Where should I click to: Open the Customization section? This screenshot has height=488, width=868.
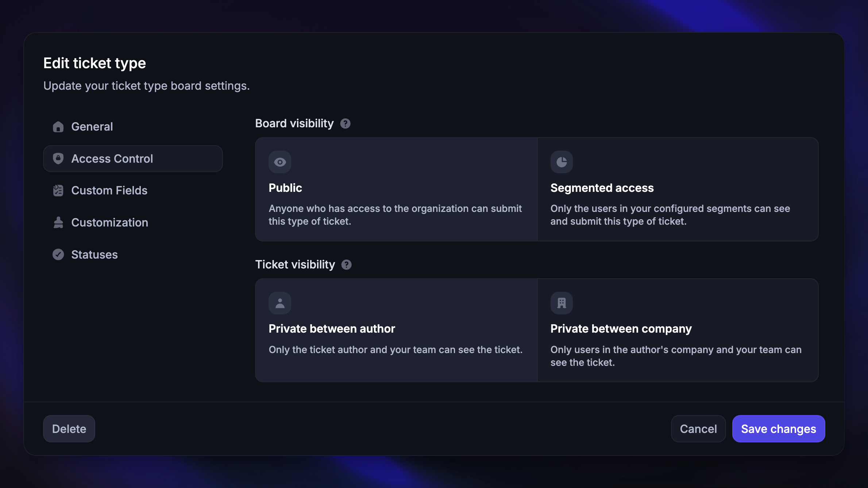pos(109,222)
